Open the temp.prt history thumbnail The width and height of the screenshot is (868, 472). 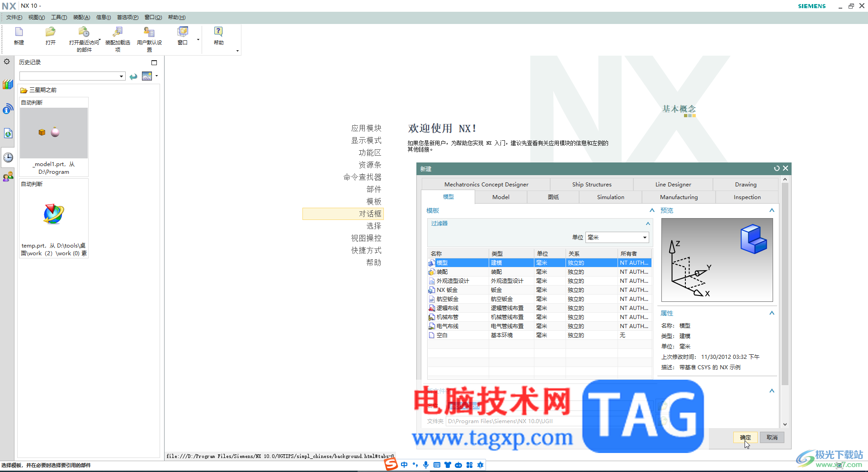pyautogui.click(x=54, y=214)
